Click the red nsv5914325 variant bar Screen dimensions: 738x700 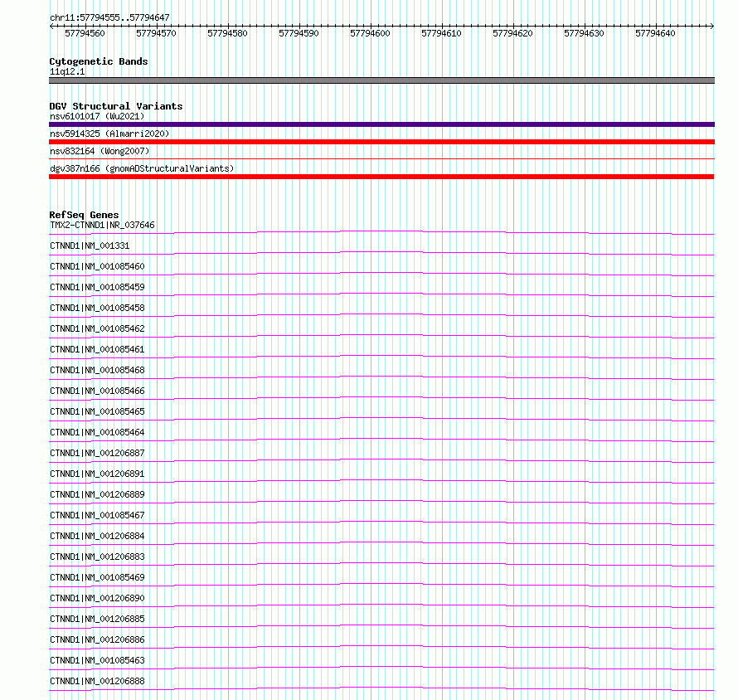point(381,142)
